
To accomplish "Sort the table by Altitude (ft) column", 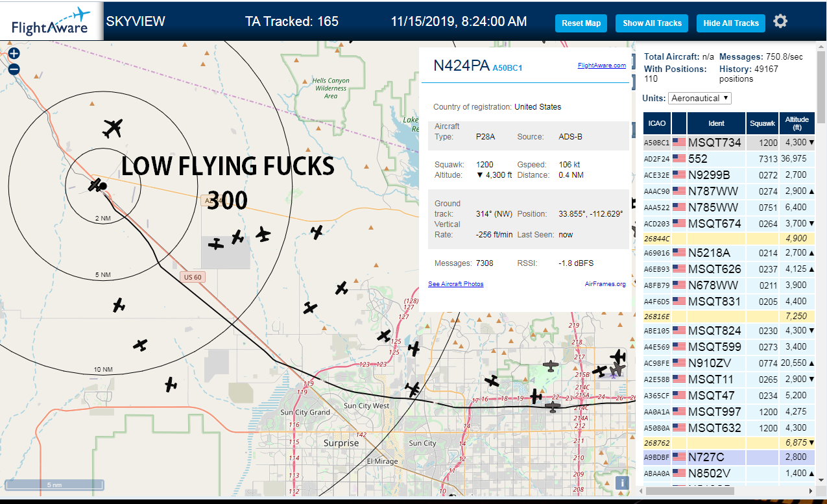I will pos(797,123).
